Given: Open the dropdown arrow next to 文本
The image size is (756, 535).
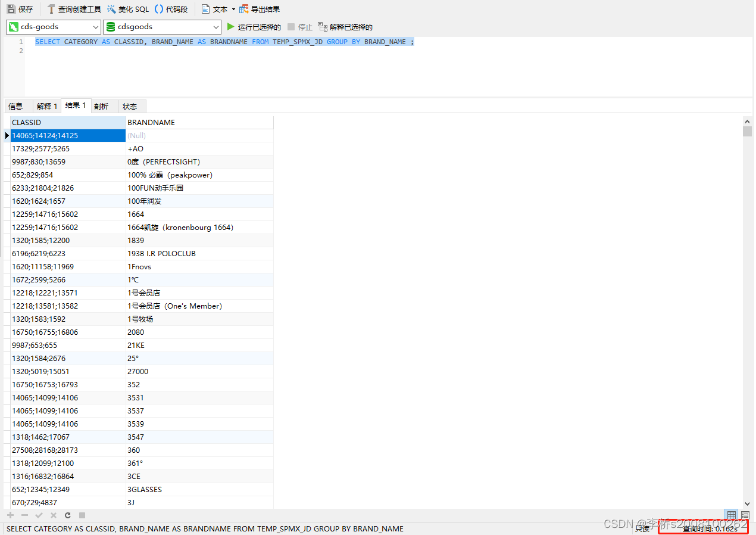Looking at the screenshot, I should click(233, 10).
